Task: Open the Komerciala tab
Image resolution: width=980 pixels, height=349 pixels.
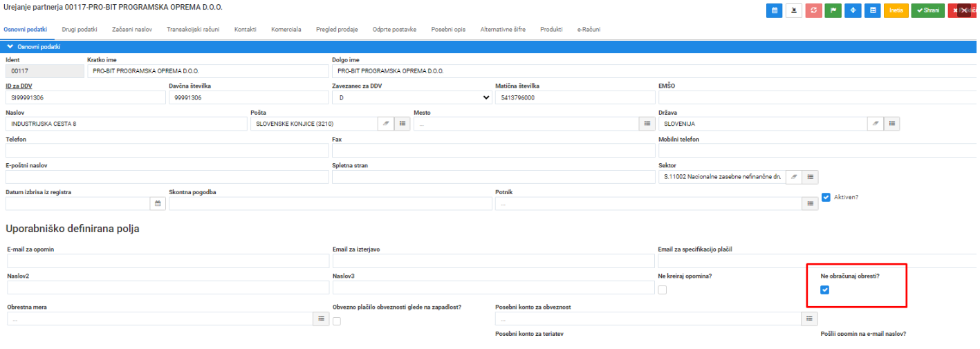Action: 286,30
